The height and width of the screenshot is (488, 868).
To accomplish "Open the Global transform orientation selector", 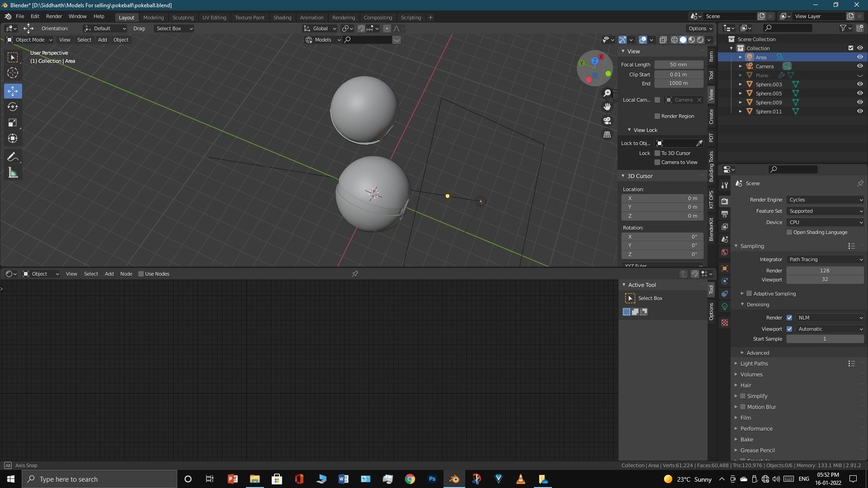I will click(320, 28).
